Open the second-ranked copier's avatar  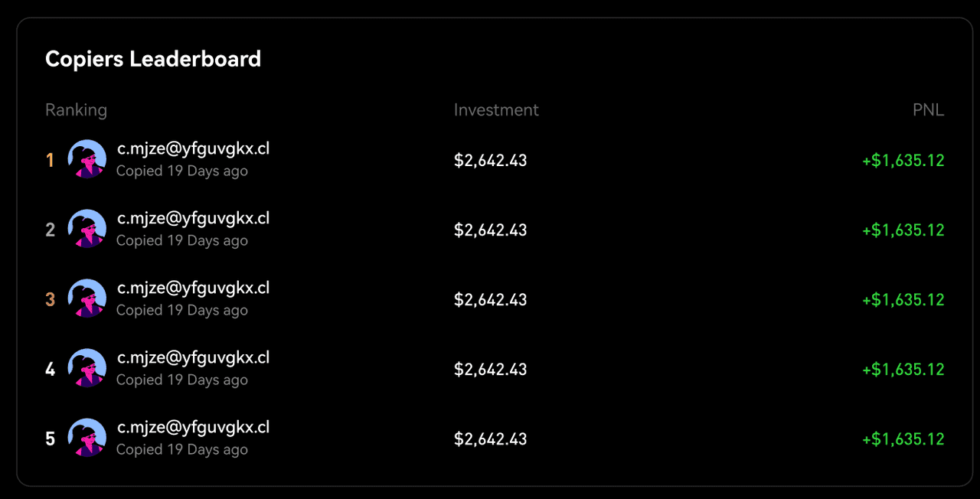87,229
